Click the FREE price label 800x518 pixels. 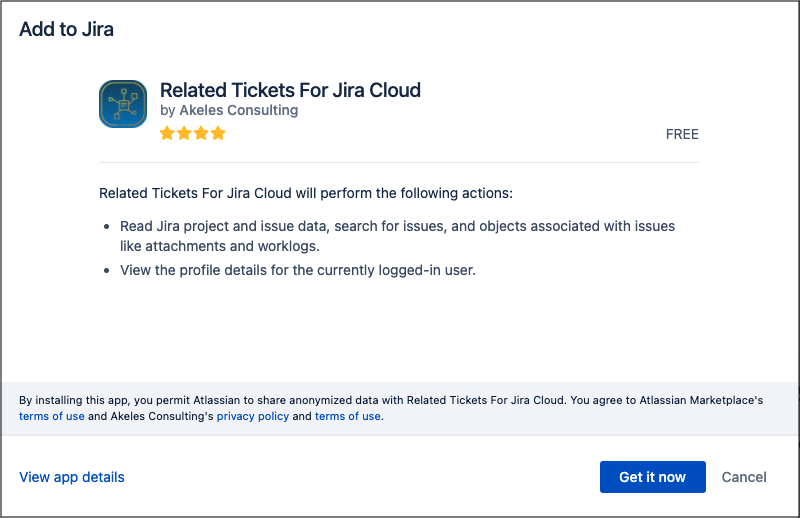(x=682, y=134)
